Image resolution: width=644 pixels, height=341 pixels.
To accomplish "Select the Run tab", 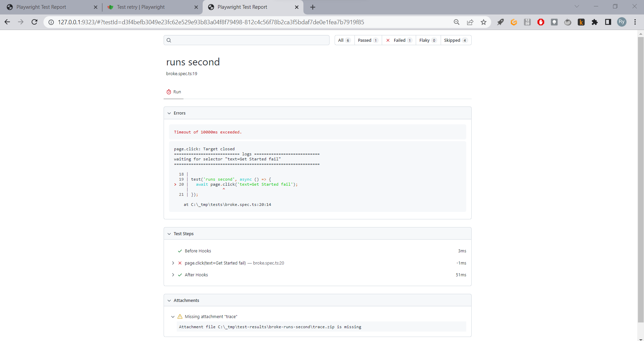I will point(174,92).
